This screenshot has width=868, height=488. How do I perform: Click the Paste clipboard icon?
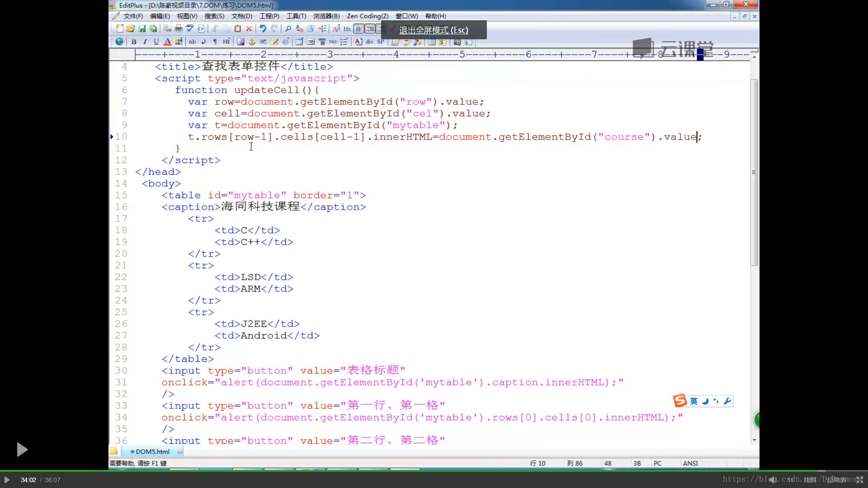237,29
